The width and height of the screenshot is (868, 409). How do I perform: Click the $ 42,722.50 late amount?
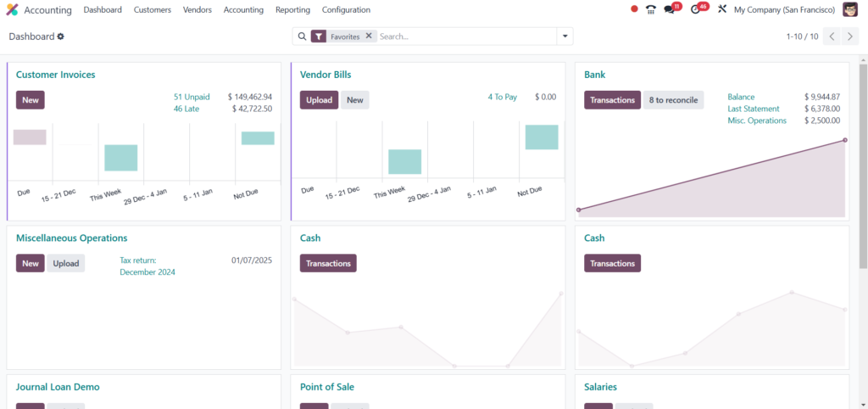coord(253,109)
